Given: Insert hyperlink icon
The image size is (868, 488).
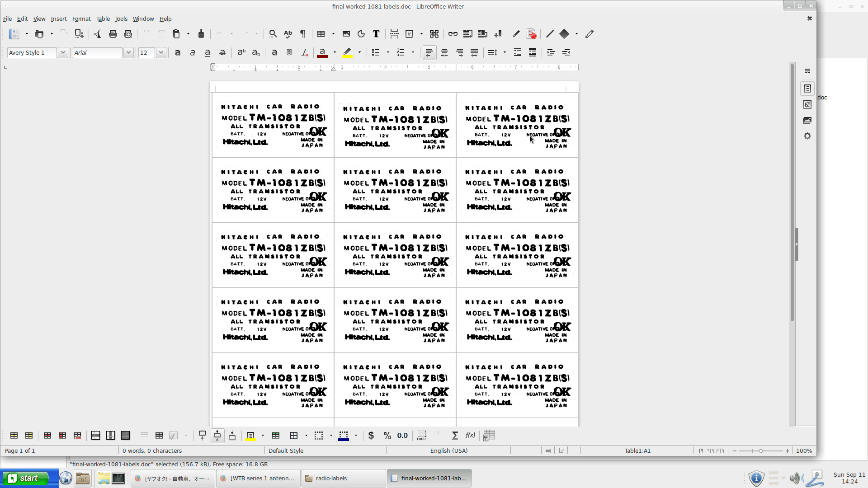Looking at the screenshot, I should tap(453, 34).
